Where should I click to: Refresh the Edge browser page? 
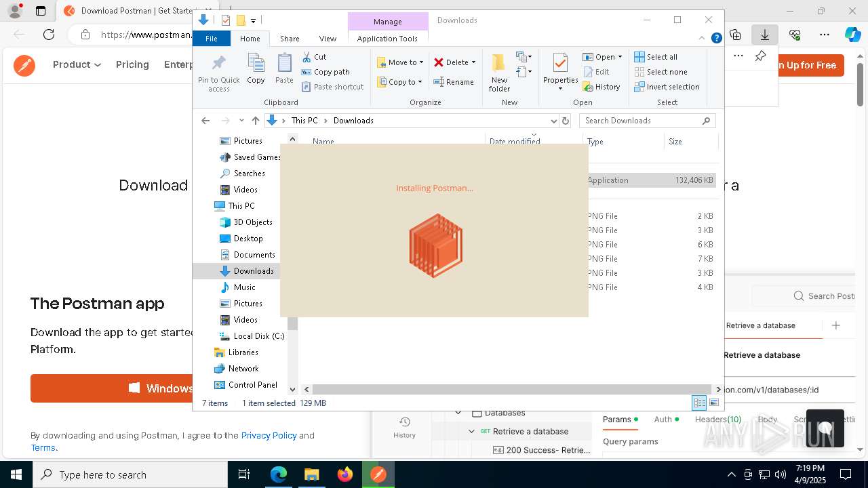(x=49, y=35)
